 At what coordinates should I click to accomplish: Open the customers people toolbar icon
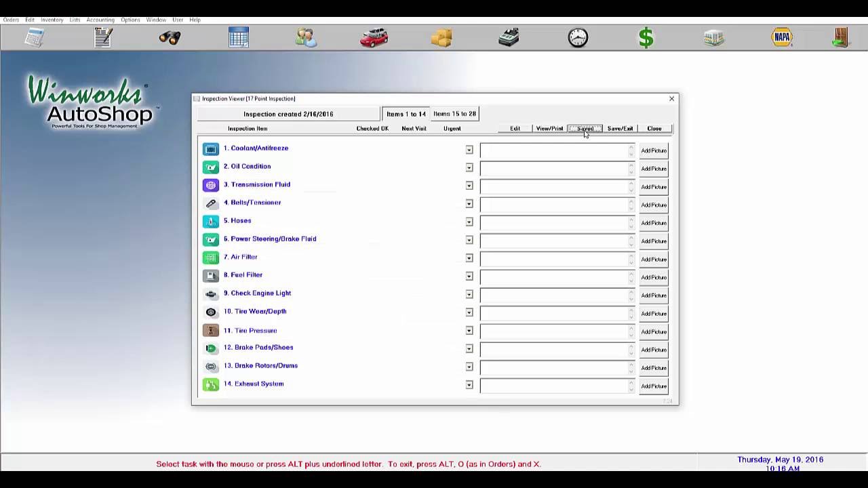pos(306,37)
